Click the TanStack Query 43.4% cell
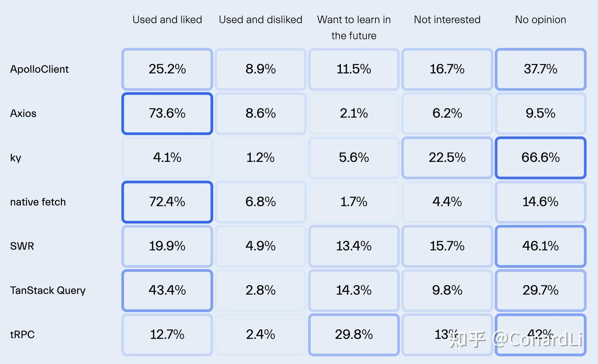The width and height of the screenshot is (598, 364). pyautogui.click(x=167, y=291)
